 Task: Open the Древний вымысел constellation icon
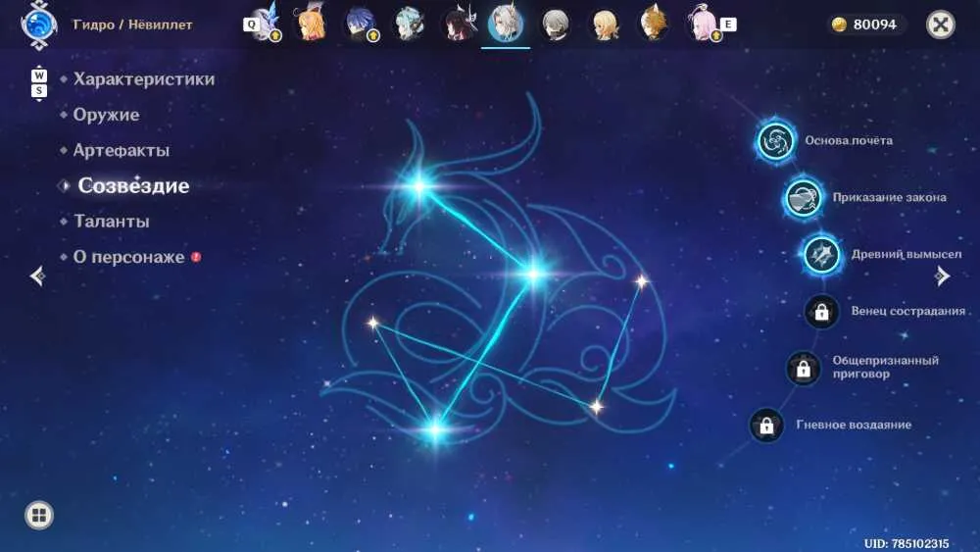pos(821,254)
